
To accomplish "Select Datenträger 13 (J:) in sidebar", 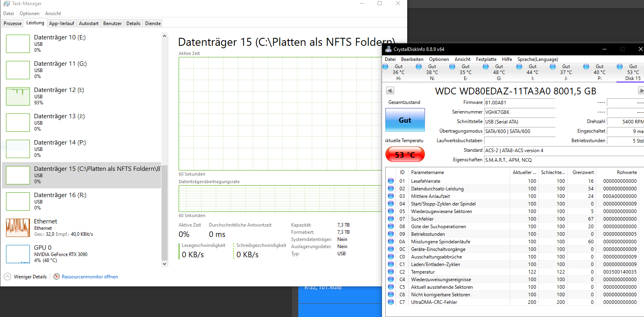I will point(82,123).
